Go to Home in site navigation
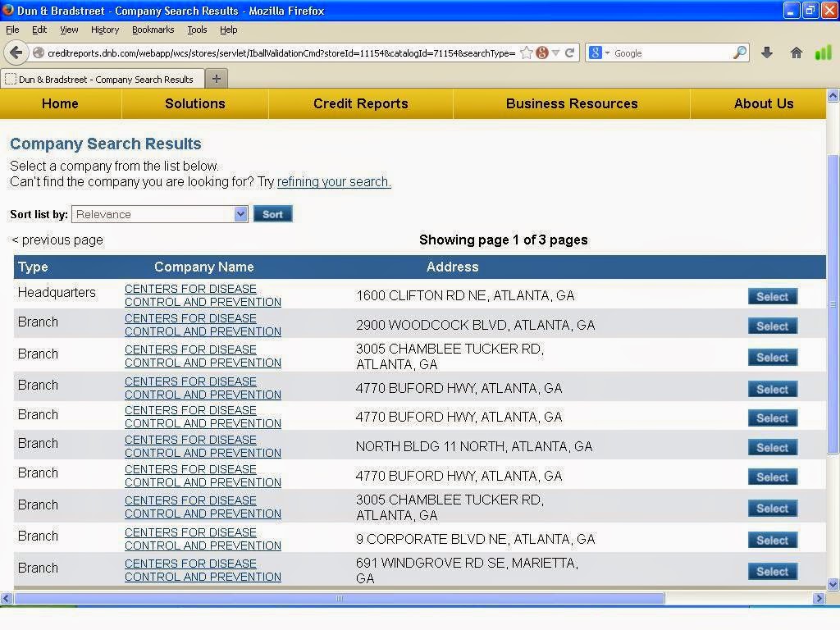The width and height of the screenshot is (840, 630). [60, 103]
